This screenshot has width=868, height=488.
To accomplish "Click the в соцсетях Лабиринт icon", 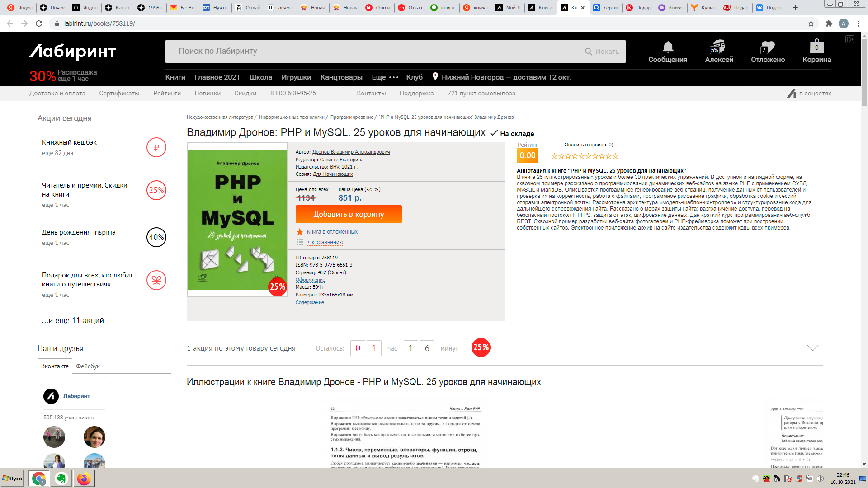I will (x=792, y=93).
